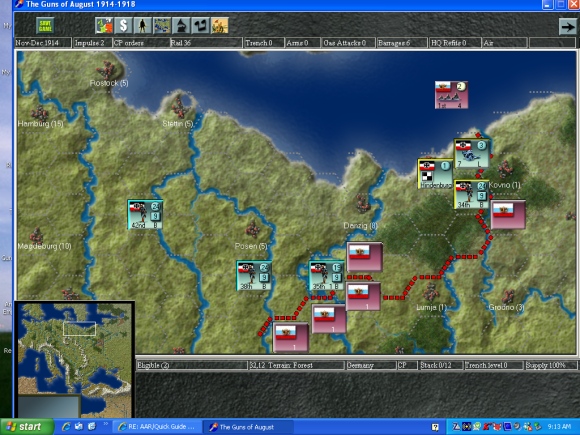Select the Hindenburg HQ unit counter

(435, 174)
